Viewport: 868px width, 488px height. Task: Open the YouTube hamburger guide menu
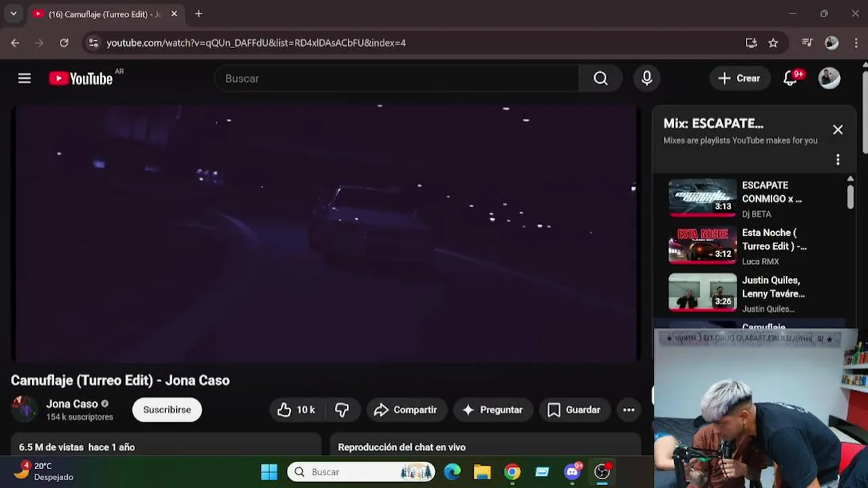point(24,79)
